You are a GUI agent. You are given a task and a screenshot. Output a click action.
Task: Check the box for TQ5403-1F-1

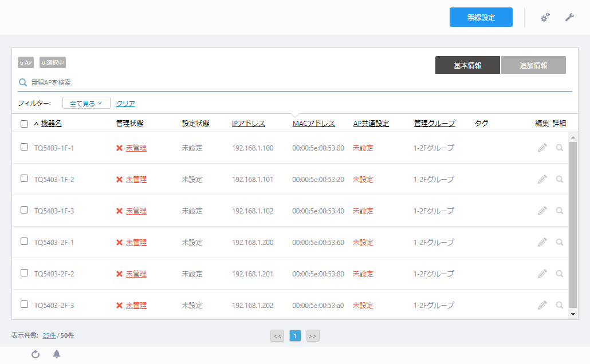[25, 147]
